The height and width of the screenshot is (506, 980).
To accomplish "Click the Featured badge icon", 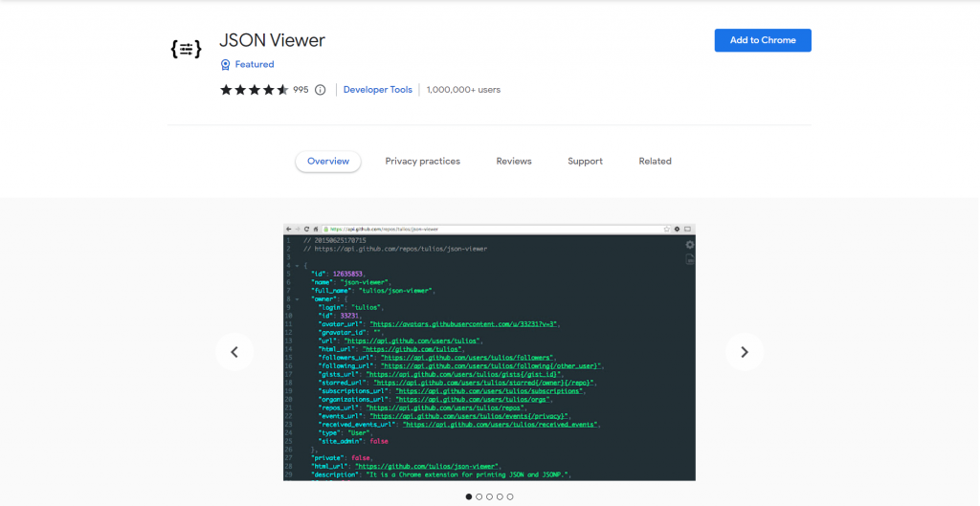I will coord(226,64).
